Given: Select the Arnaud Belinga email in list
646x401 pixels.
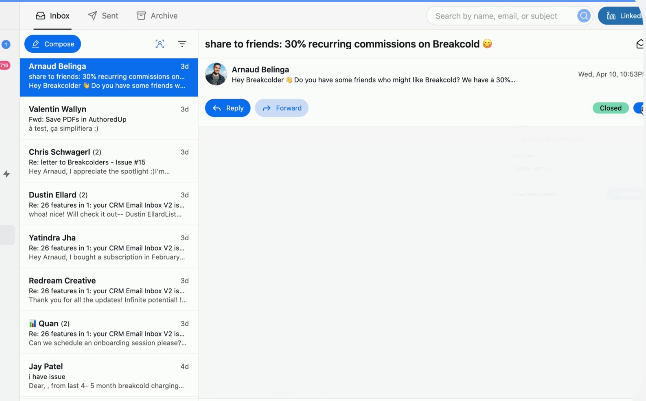Looking at the screenshot, I should [109, 77].
